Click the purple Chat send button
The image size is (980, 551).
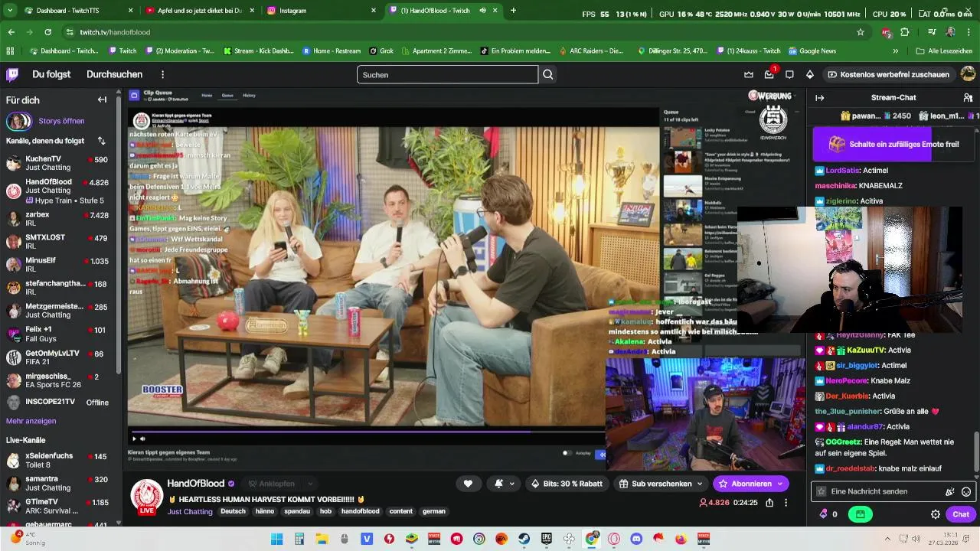(x=960, y=514)
